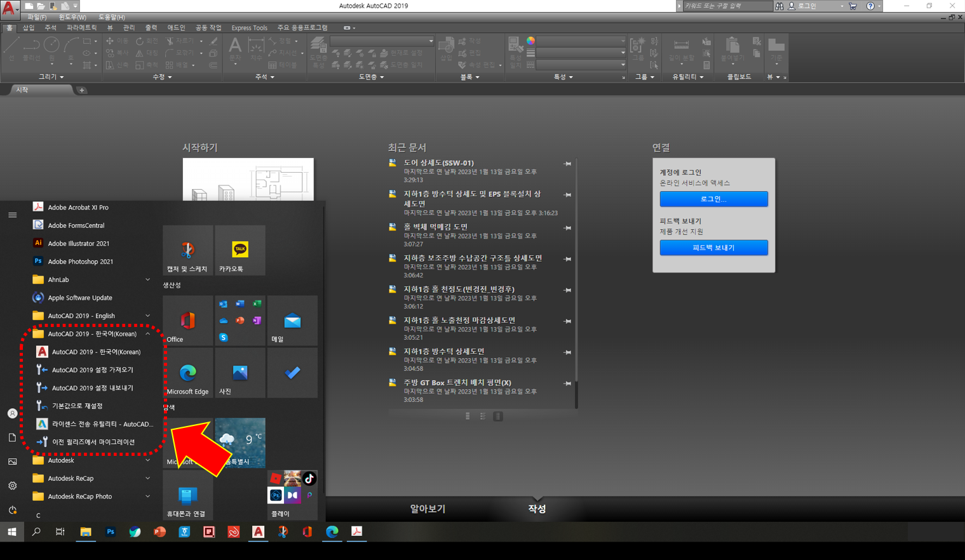Open Layer Properties (도면층 특성) icon
Viewport: 965px width, 560px height.
pyautogui.click(x=318, y=52)
